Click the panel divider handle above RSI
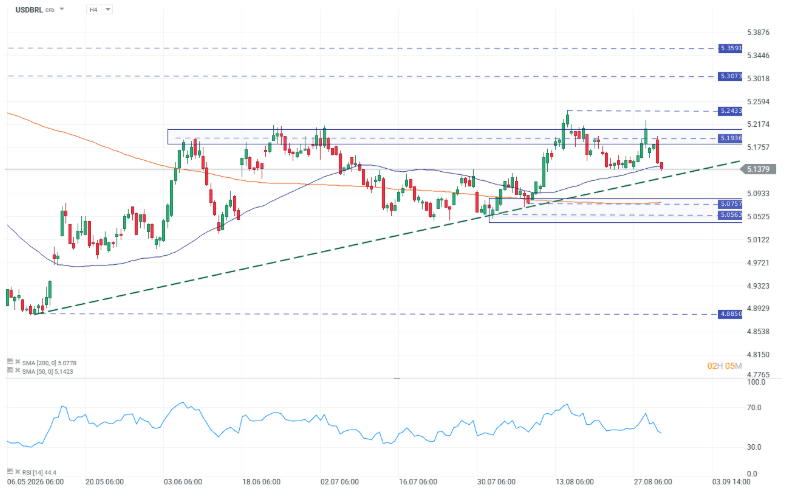Image resolution: width=787 pixels, height=497 pixels. tap(397, 379)
